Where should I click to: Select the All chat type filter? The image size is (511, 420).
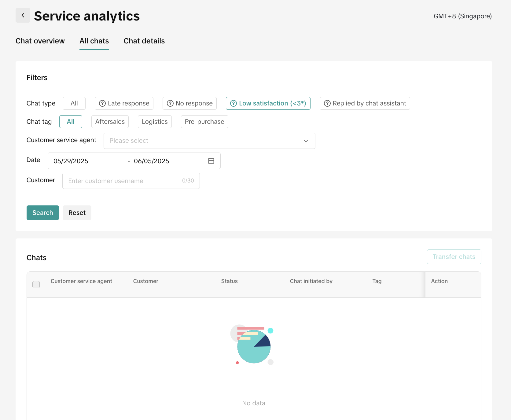(74, 103)
